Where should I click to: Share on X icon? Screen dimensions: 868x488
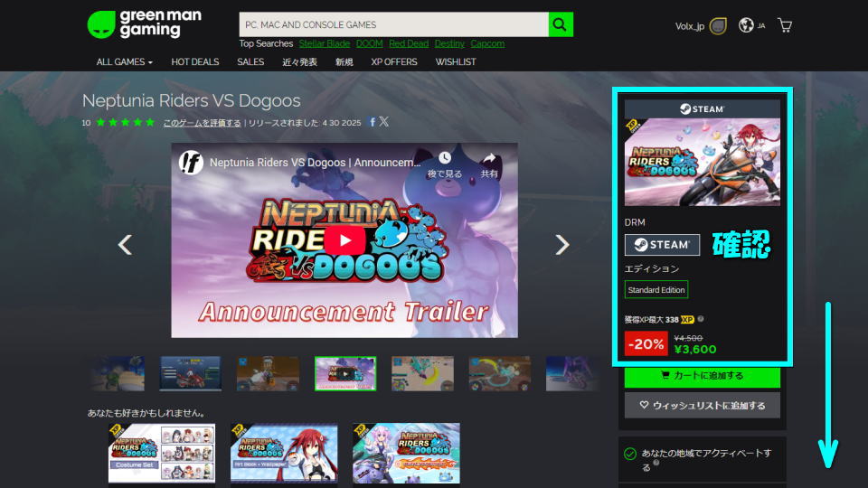pyautogui.click(x=383, y=122)
